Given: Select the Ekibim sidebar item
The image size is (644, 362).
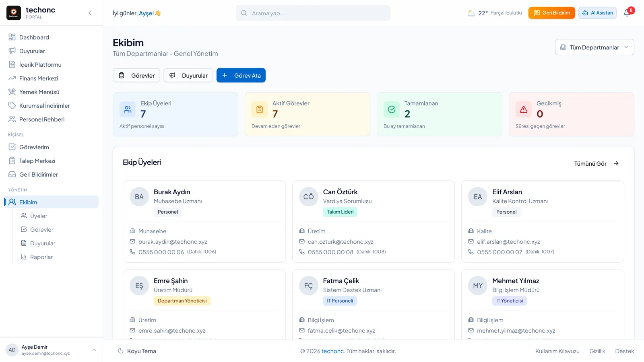Looking at the screenshot, I should coord(52,202).
